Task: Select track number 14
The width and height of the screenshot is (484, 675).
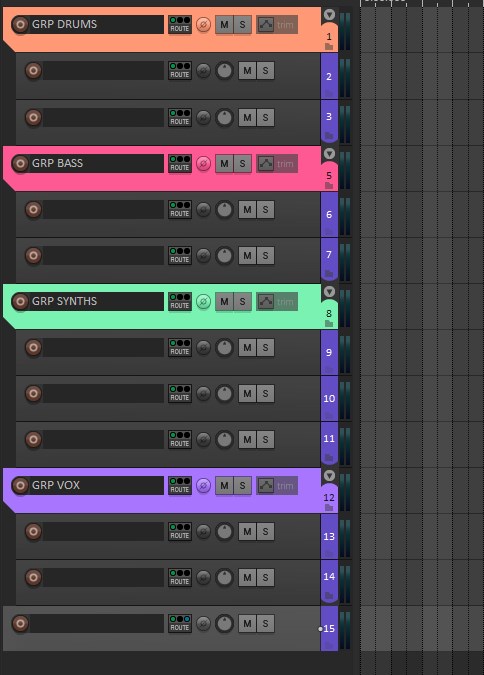Action: click(329, 576)
